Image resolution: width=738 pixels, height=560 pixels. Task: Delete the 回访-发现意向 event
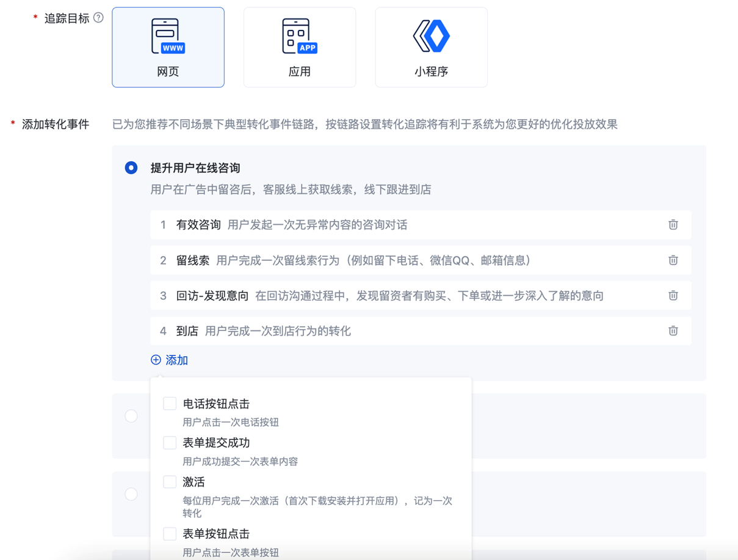(x=673, y=296)
